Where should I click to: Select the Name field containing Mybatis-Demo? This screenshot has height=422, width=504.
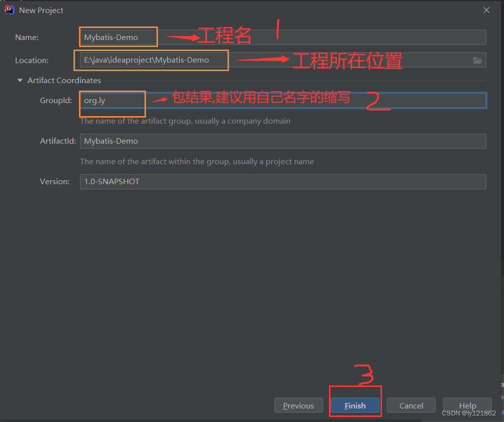(118, 37)
